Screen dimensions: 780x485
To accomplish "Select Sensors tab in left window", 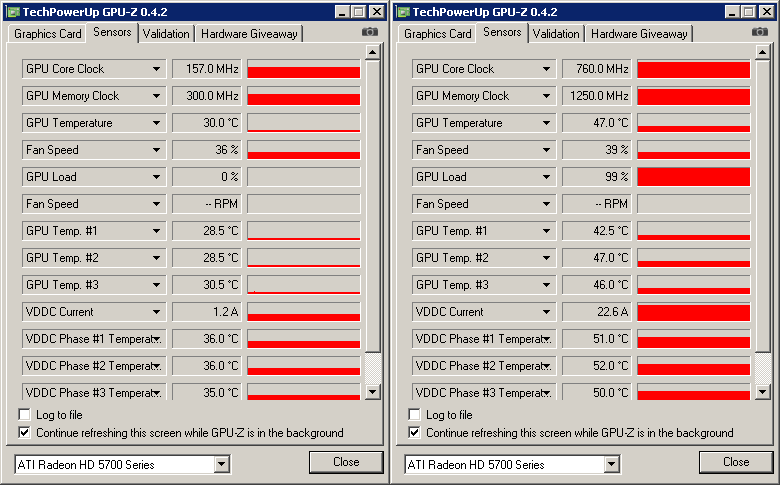I will point(112,32).
